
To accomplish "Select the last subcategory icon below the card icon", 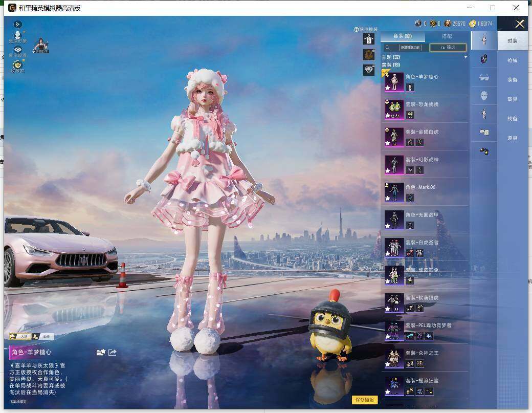I will pyautogui.click(x=484, y=150).
